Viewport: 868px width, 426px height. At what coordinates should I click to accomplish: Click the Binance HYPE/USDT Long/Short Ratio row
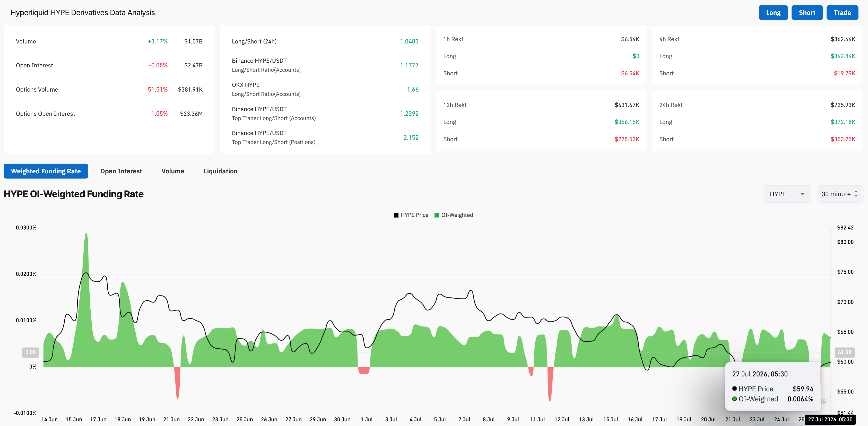(x=325, y=65)
